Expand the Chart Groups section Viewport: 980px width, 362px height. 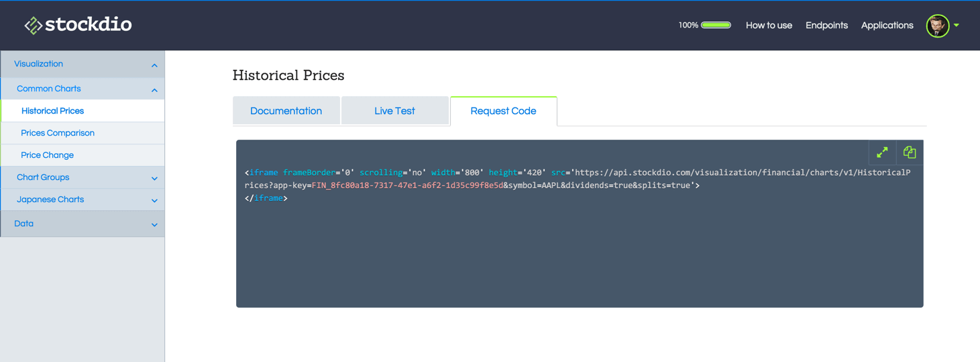tap(83, 177)
